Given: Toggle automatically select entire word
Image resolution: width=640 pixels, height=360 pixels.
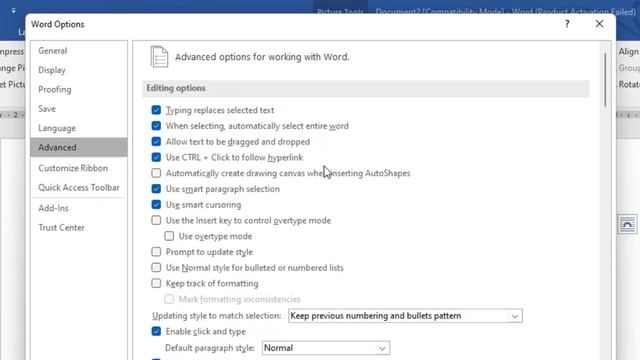Looking at the screenshot, I should coord(156,126).
